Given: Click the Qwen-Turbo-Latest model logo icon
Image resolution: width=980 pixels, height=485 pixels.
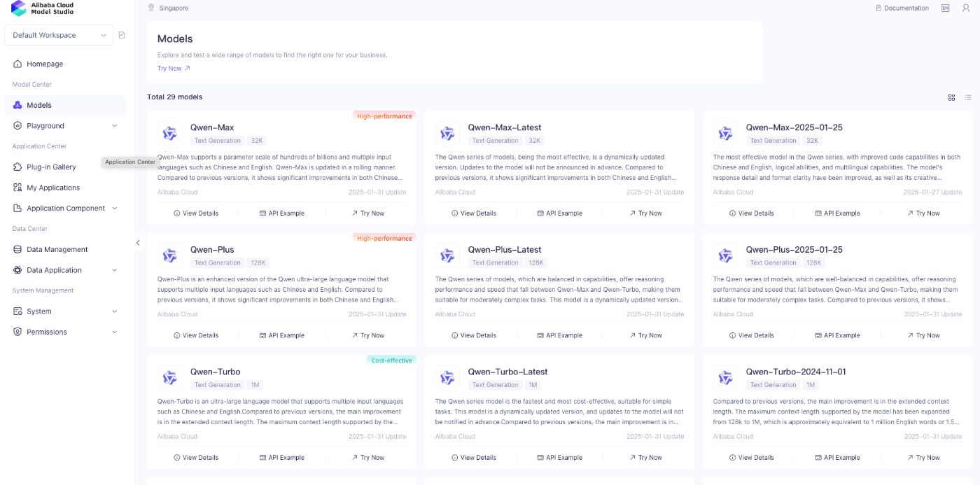Looking at the screenshot, I should pyautogui.click(x=447, y=378).
